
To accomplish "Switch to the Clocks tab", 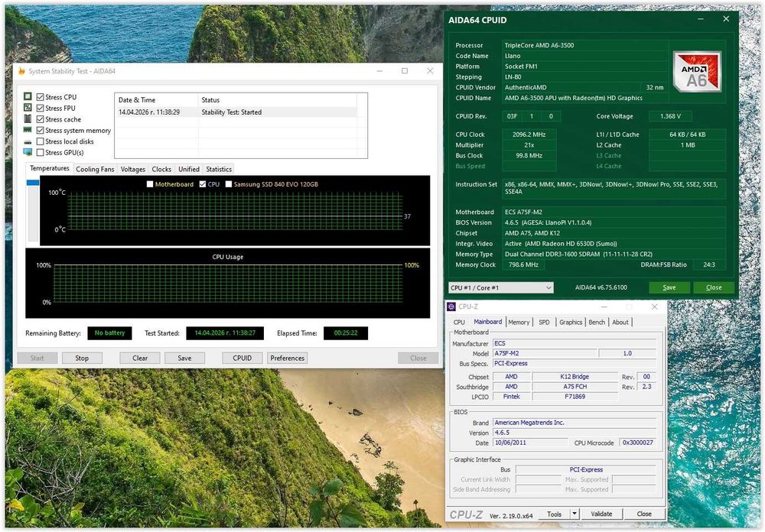I will point(161,169).
